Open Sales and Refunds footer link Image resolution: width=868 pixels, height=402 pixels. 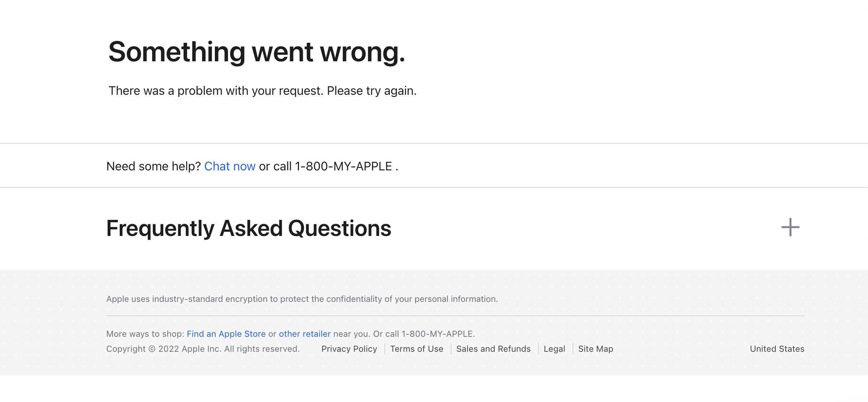[493, 349]
